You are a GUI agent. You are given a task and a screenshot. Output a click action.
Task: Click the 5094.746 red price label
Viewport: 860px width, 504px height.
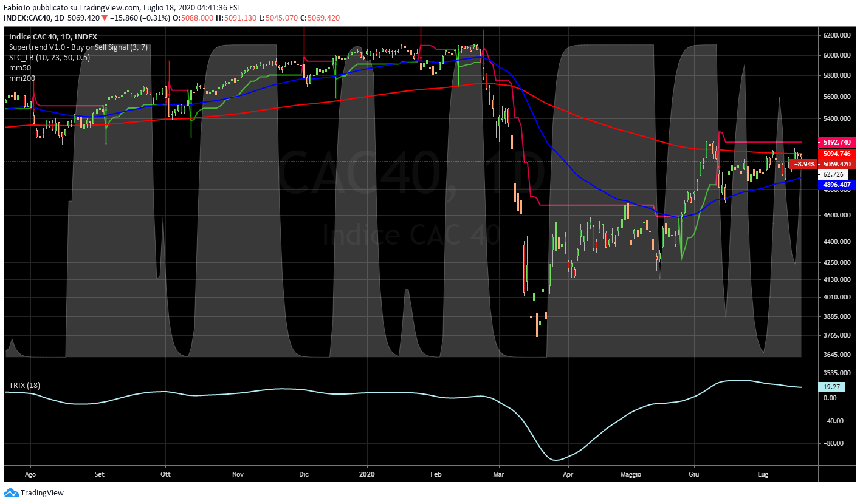(837, 154)
